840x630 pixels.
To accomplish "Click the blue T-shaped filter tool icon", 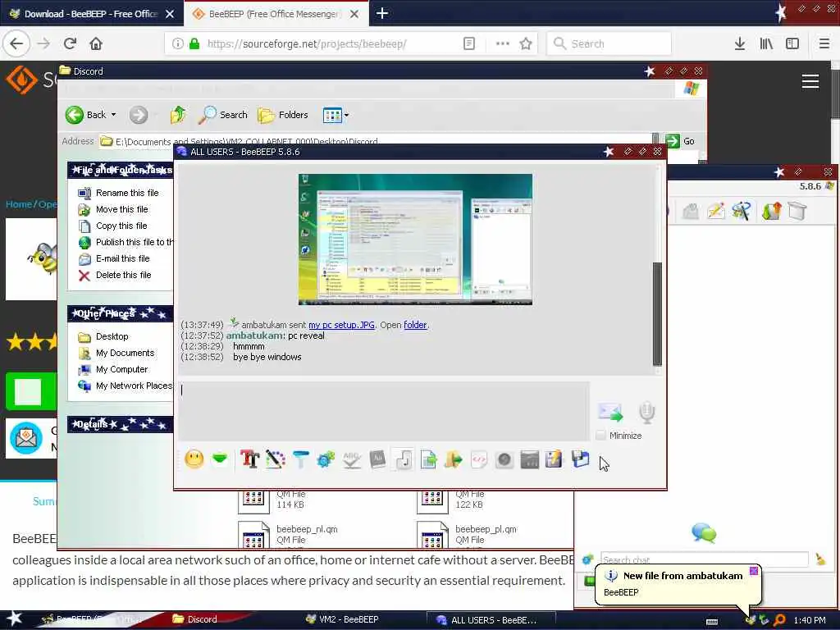I will click(300, 459).
